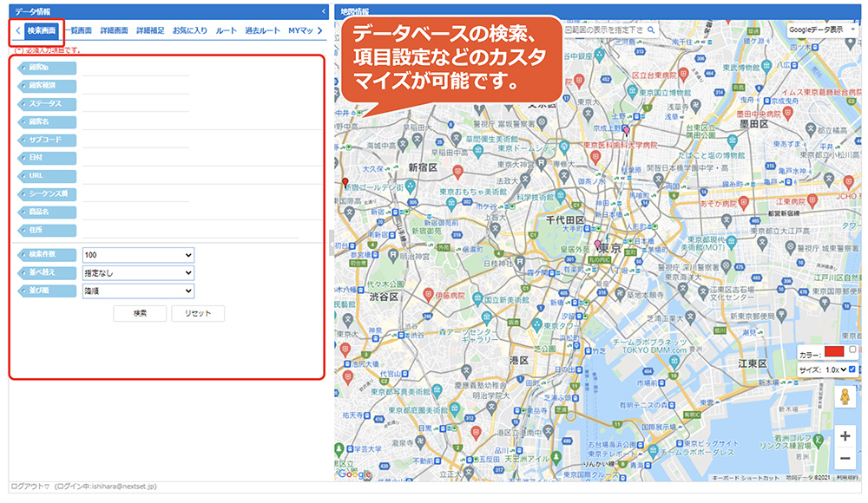Open the サイズ 1.0x dropdown
The width and height of the screenshot is (868, 503).
click(x=836, y=369)
